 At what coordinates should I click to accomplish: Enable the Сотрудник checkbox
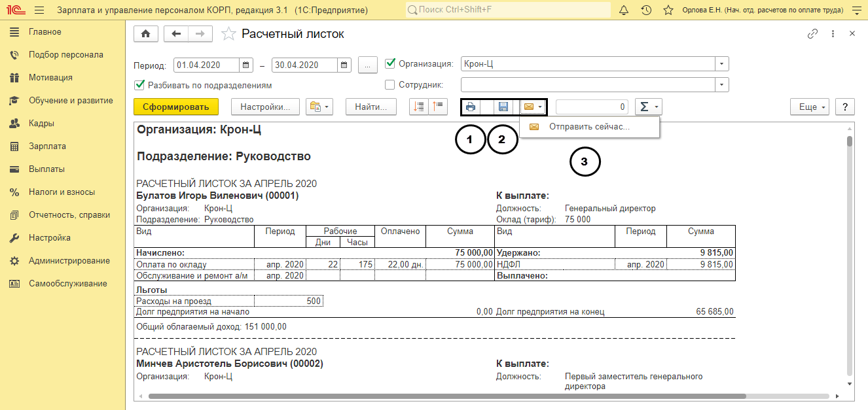tap(391, 84)
